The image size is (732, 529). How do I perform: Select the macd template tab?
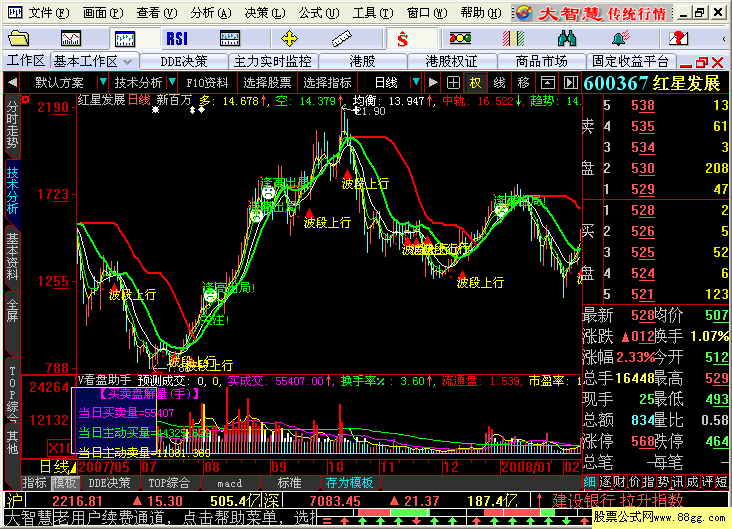pyautogui.click(x=229, y=483)
